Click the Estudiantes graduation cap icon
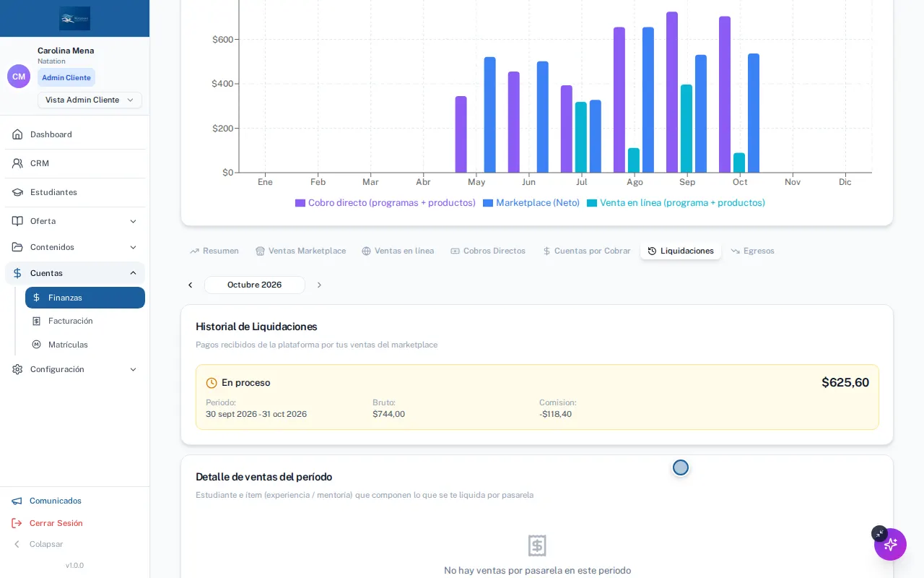This screenshot has width=924, height=578. click(17, 192)
